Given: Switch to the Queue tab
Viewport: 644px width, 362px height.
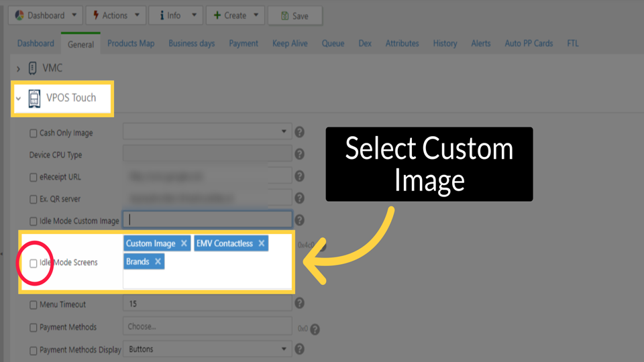Looking at the screenshot, I should [333, 44].
